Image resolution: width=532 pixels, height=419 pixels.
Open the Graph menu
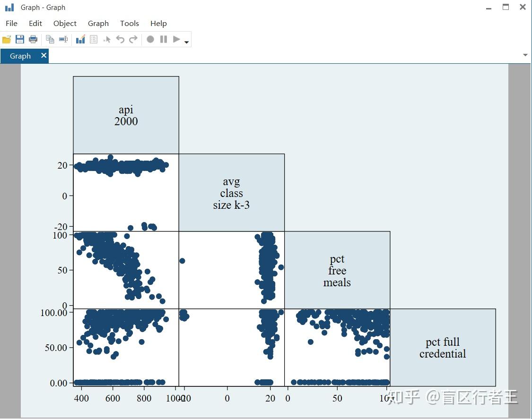point(98,23)
